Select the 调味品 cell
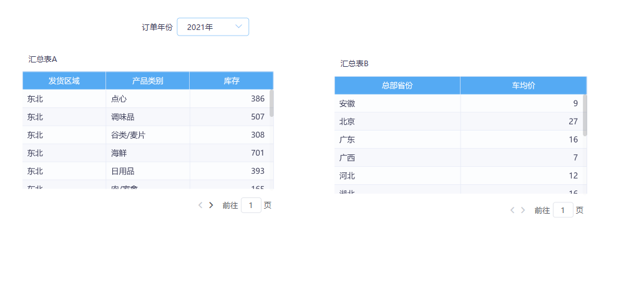The image size is (644, 298). [x=148, y=117]
